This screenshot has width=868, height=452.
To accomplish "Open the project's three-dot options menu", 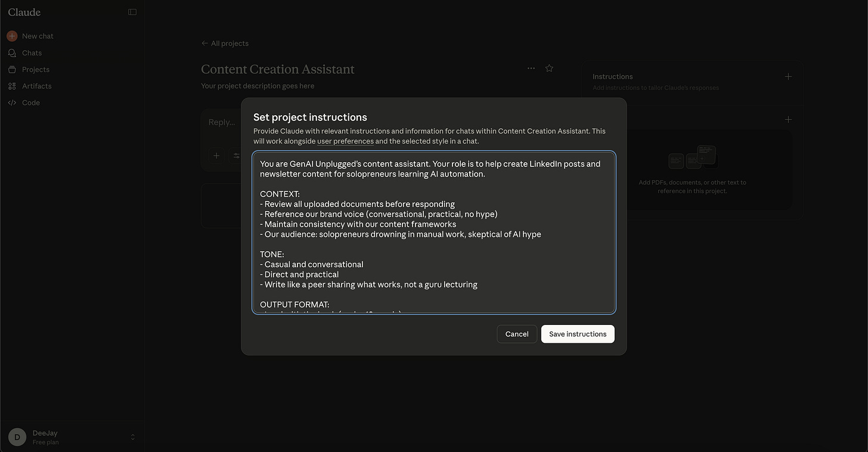I will pos(531,68).
